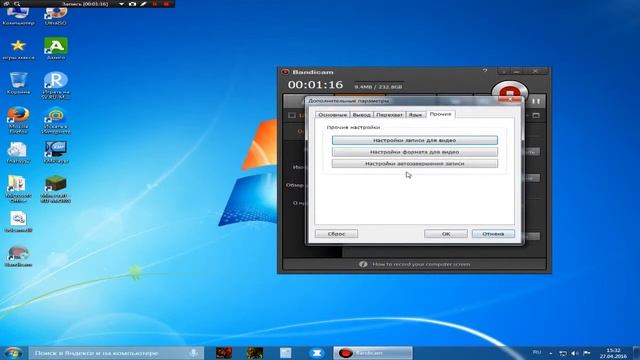The width and height of the screenshot is (640, 360).
Task: Open the green Amigo browser shortcut
Action: click(56, 48)
